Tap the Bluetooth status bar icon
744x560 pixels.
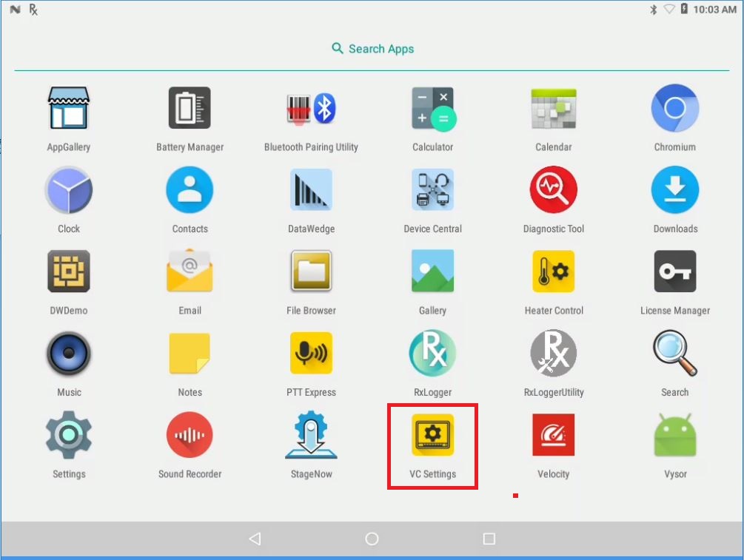654,10
